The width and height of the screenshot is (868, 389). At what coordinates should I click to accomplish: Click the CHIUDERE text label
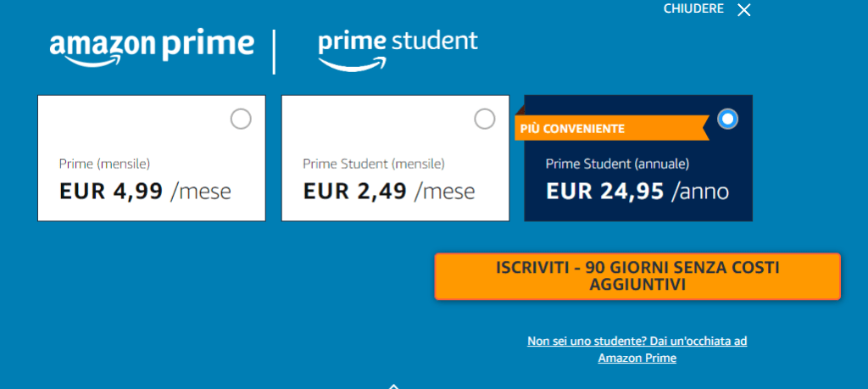[693, 9]
